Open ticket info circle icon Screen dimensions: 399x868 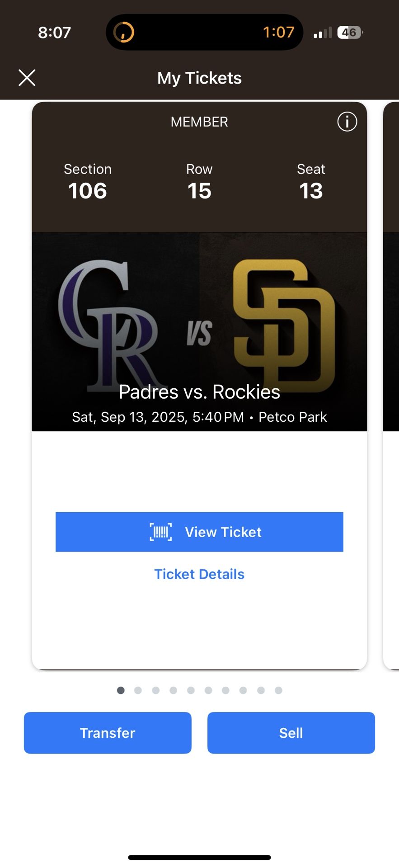tap(347, 122)
